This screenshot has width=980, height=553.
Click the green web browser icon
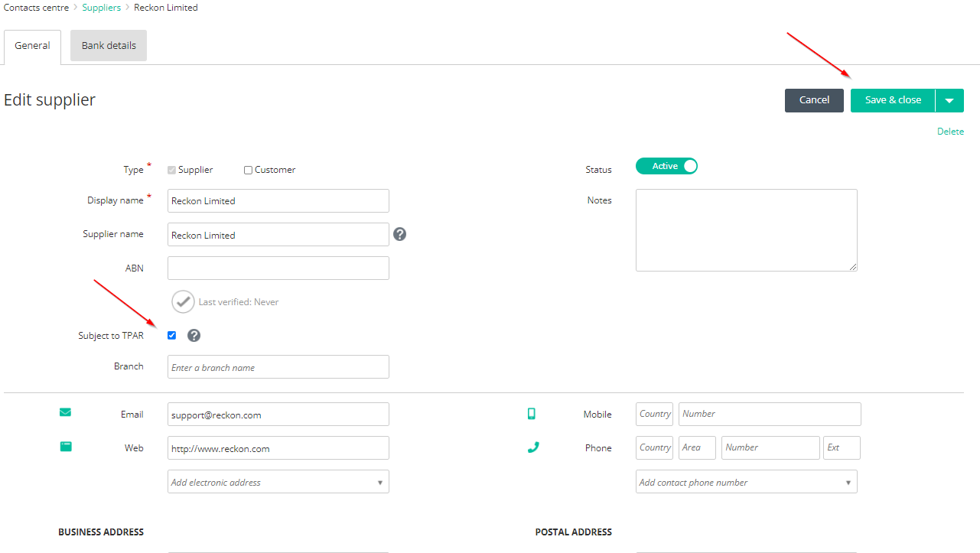click(66, 447)
